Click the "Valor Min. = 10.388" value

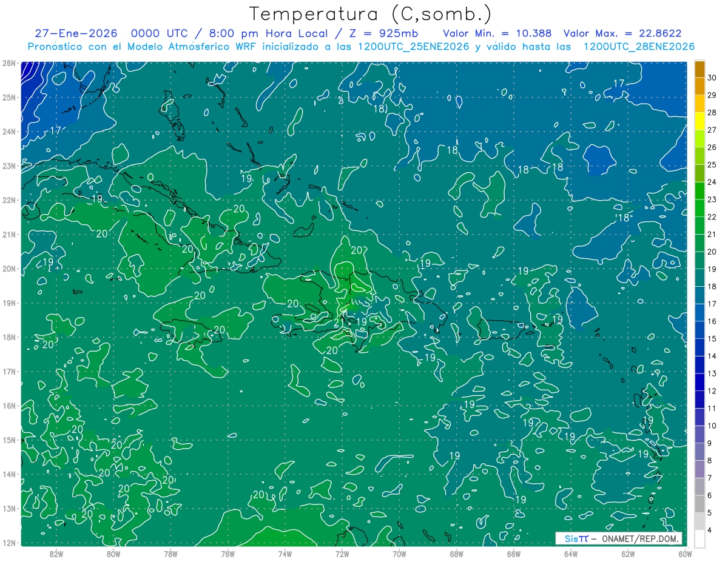[497, 33]
